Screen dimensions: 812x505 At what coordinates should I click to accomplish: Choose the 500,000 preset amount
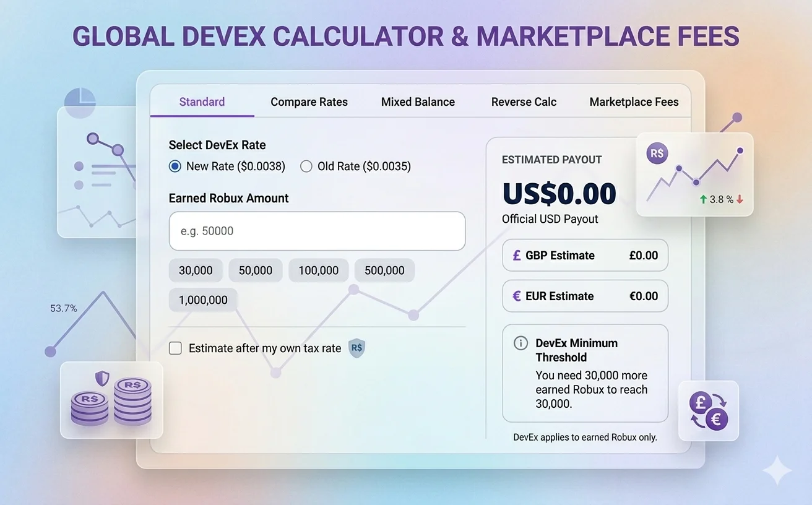tap(384, 270)
